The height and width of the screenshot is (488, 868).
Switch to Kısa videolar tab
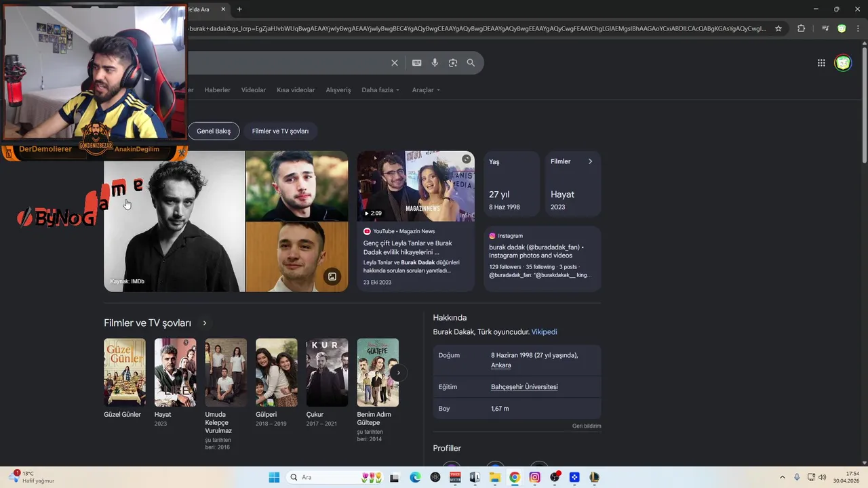[x=296, y=90]
